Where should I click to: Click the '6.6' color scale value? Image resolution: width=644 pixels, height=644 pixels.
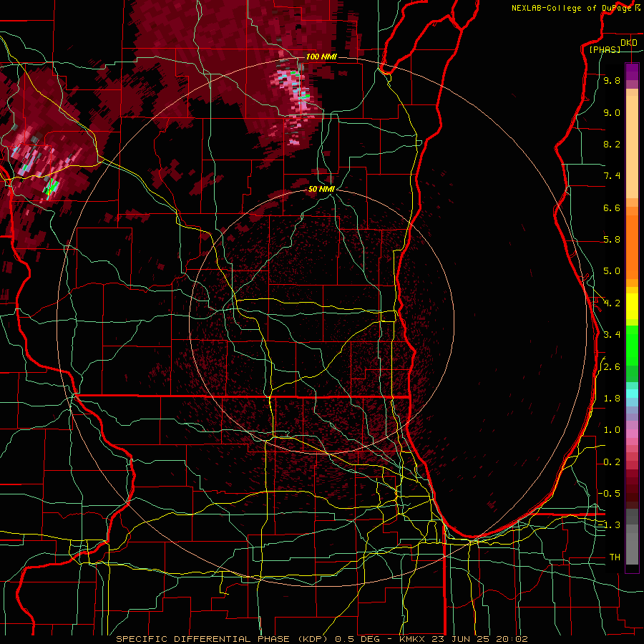pyautogui.click(x=612, y=208)
